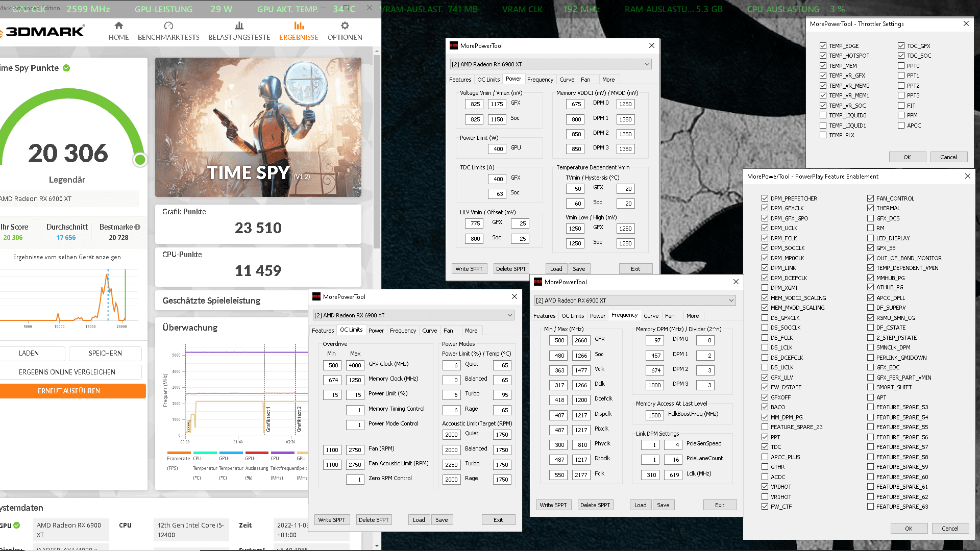Toggle TDC_GFX throttler checkbox
This screenshot has width=980, height=551.
(901, 46)
